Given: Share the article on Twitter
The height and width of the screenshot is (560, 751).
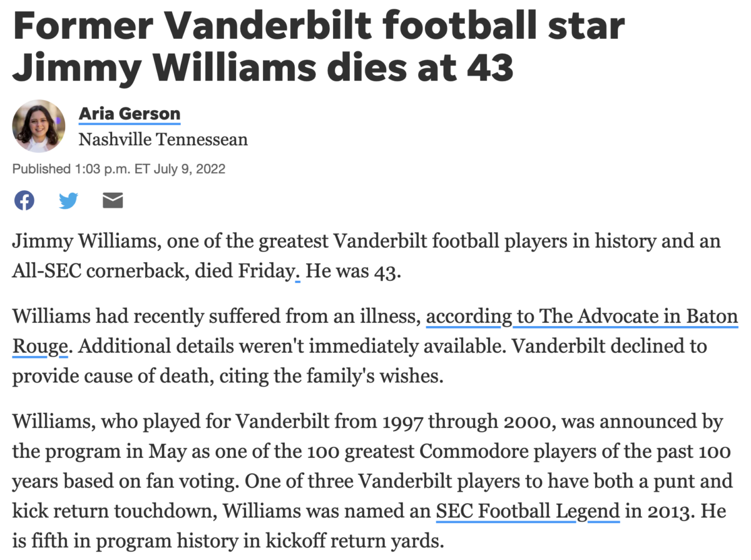Looking at the screenshot, I should click(x=69, y=200).
